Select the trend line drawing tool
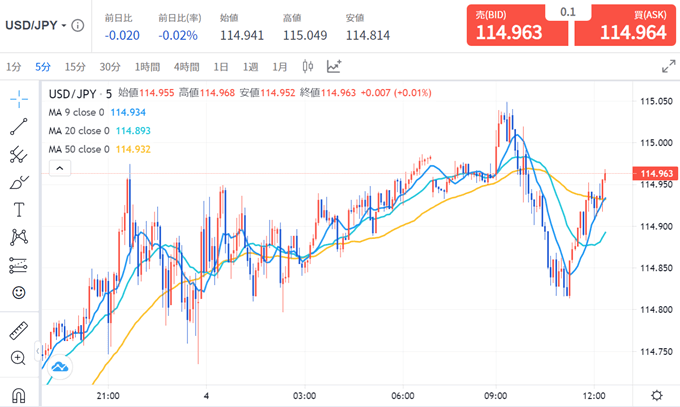This screenshot has width=680, height=407. coord(19,127)
